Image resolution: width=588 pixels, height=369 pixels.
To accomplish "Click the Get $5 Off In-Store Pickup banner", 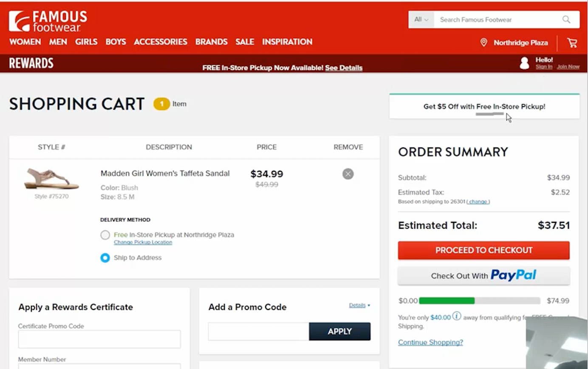I will click(x=484, y=107).
